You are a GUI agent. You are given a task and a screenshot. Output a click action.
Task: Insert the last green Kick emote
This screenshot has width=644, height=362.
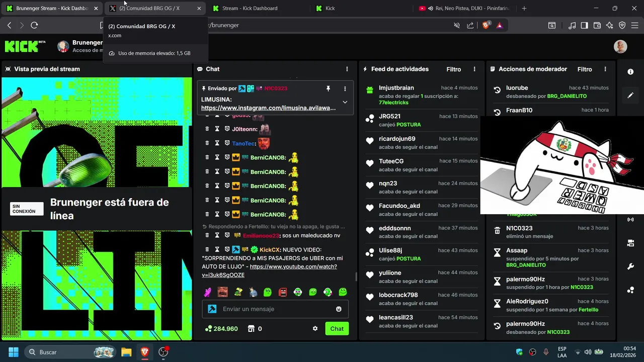(x=343, y=292)
